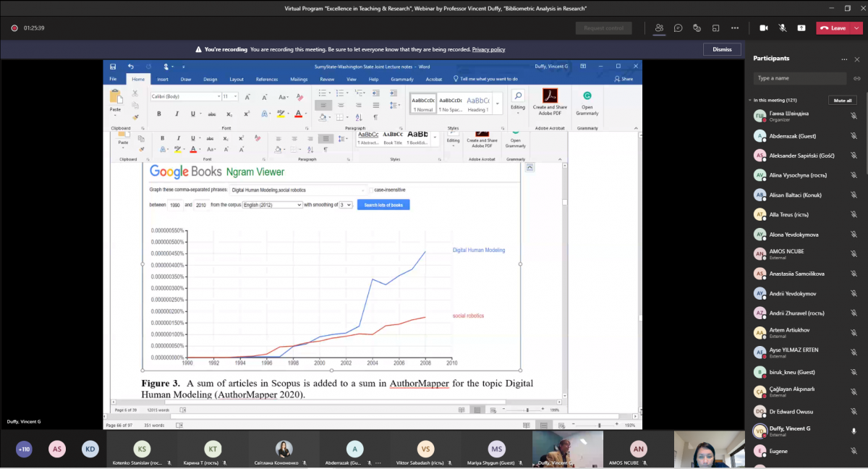Collapse the In this meeting (121) list
This screenshot has width=868, height=469.
click(x=750, y=100)
